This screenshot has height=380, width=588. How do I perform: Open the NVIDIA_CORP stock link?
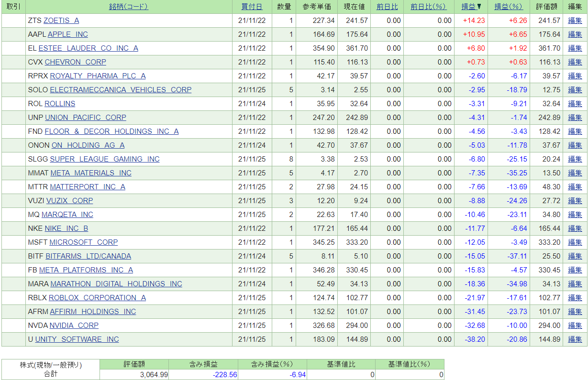coord(74,326)
